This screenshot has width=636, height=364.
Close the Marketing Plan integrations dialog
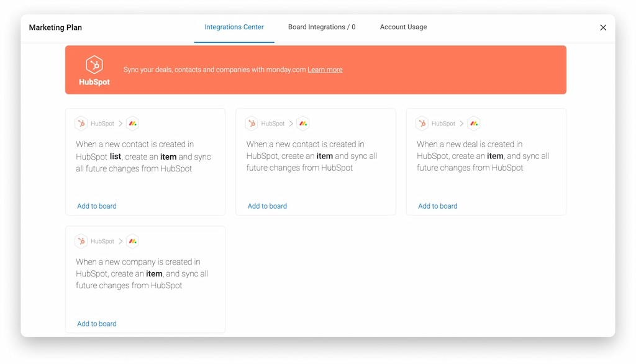coord(603,28)
